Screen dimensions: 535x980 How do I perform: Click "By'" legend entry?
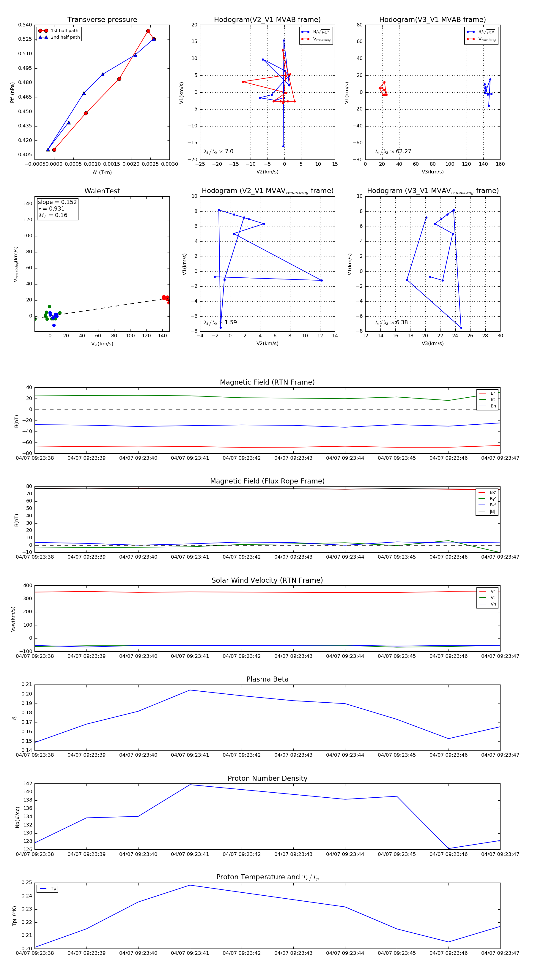click(x=487, y=499)
